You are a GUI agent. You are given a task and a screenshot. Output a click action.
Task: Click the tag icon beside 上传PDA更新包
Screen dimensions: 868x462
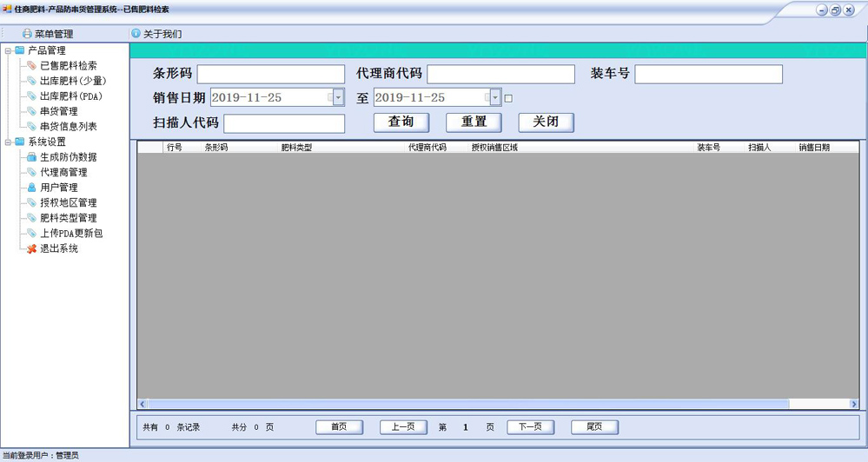32,234
